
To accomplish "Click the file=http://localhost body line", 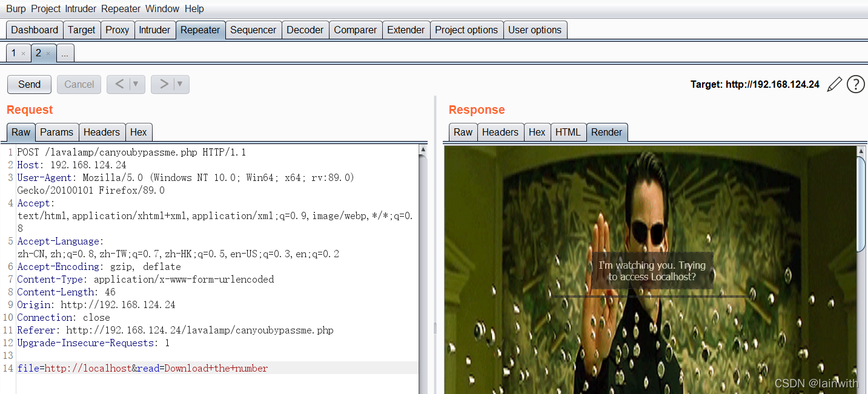I will coord(142,369).
